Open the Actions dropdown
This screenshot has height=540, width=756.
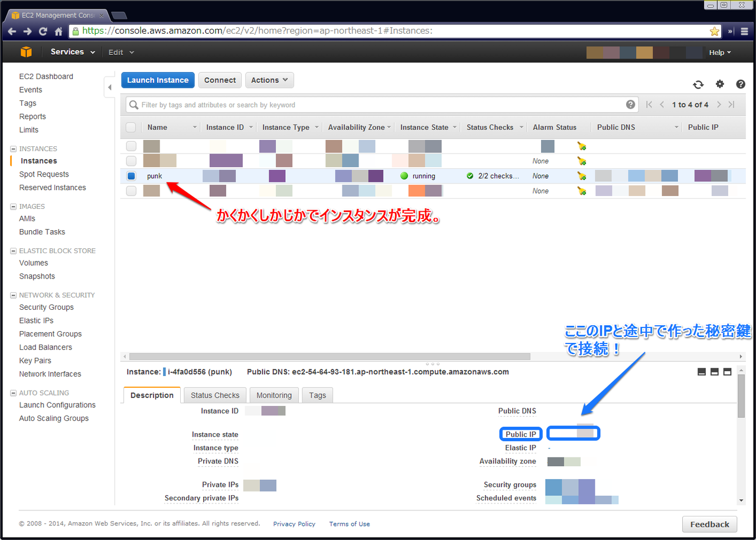(269, 80)
